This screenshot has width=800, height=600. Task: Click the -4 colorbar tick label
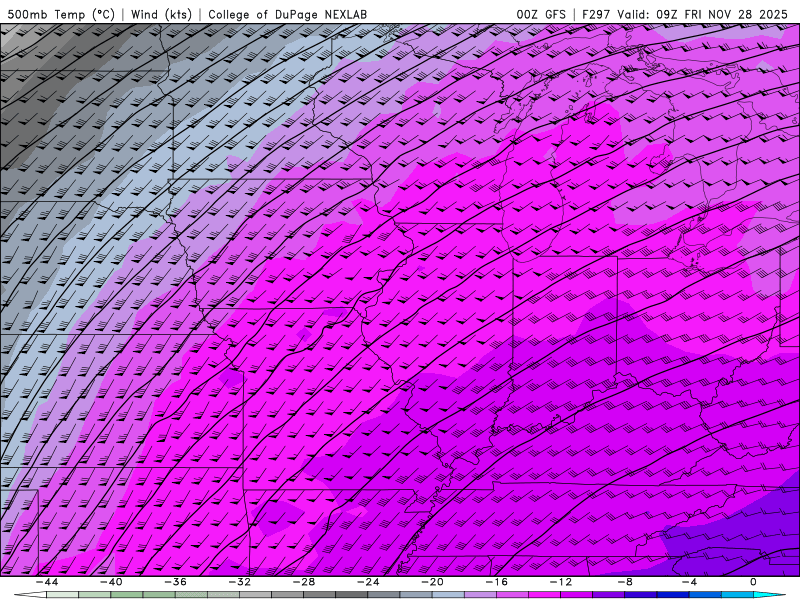689,582
